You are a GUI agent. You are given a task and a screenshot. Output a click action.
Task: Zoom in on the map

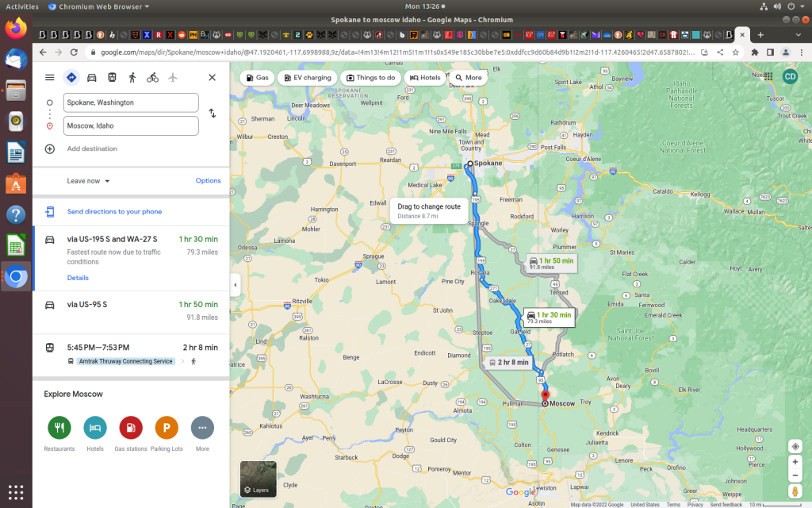[795, 462]
